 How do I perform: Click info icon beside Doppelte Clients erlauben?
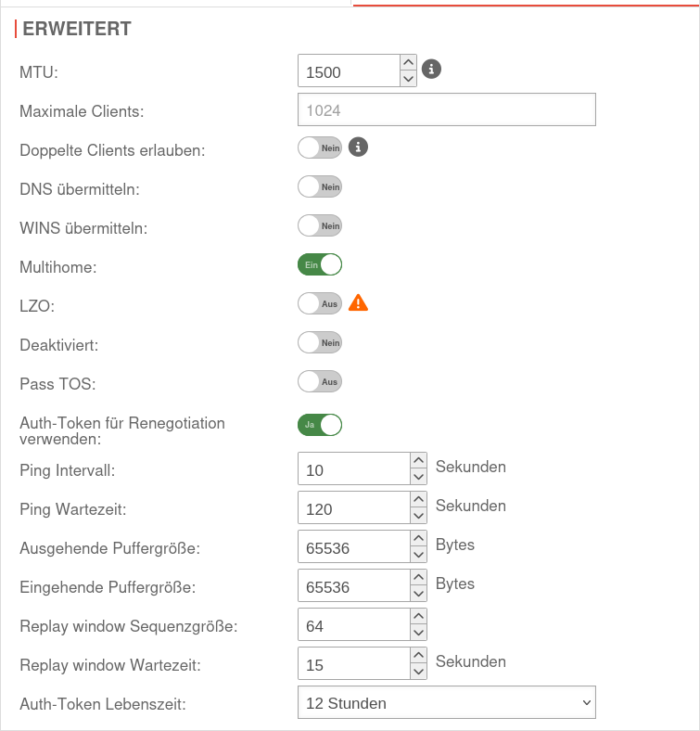pyautogui.click(x=358, y=147)
